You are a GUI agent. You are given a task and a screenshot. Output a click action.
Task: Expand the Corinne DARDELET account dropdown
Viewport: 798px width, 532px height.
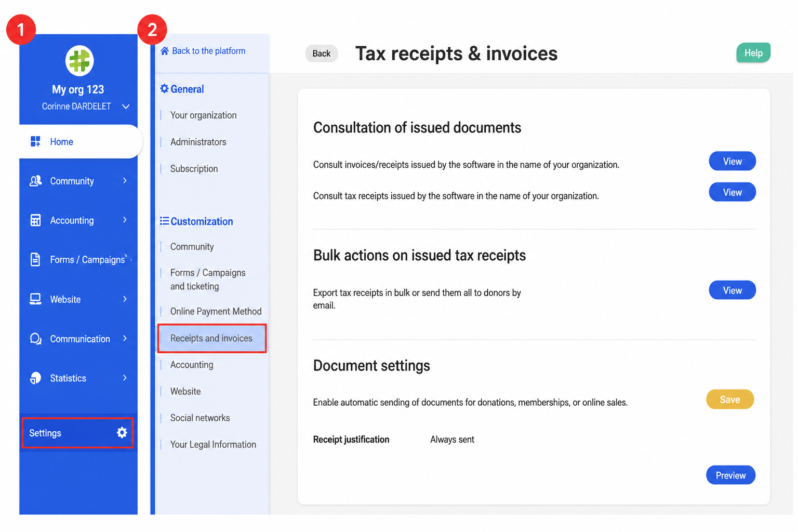(126, 107)
